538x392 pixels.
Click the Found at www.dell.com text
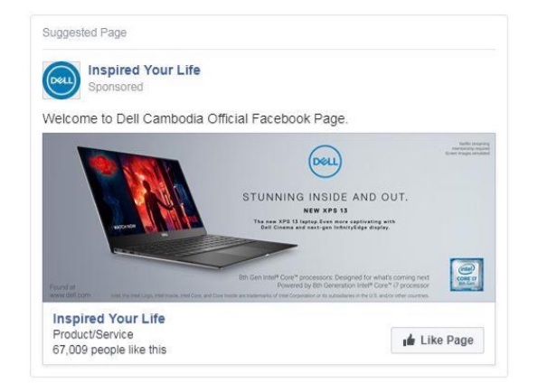click(x=70, y=291)
